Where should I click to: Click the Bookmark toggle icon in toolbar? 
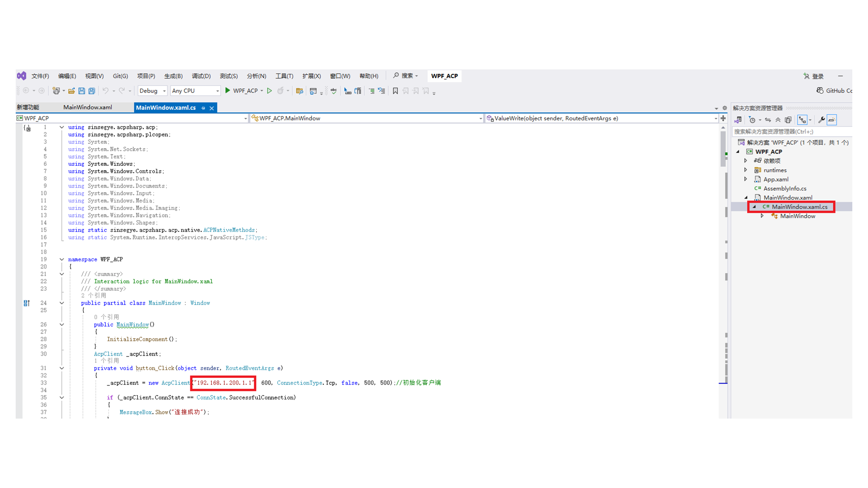click(395, 91)
